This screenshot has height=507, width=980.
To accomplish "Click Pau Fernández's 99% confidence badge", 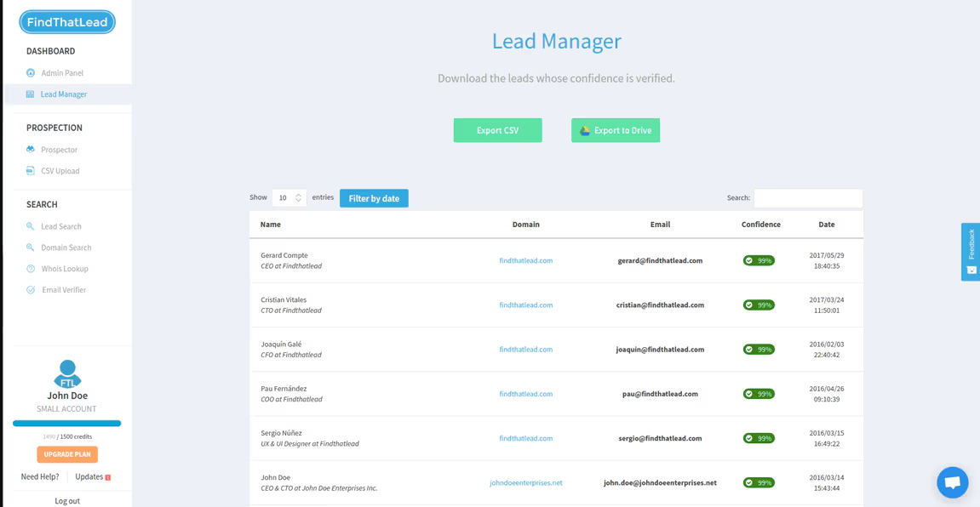I will [x=759, y=394].
